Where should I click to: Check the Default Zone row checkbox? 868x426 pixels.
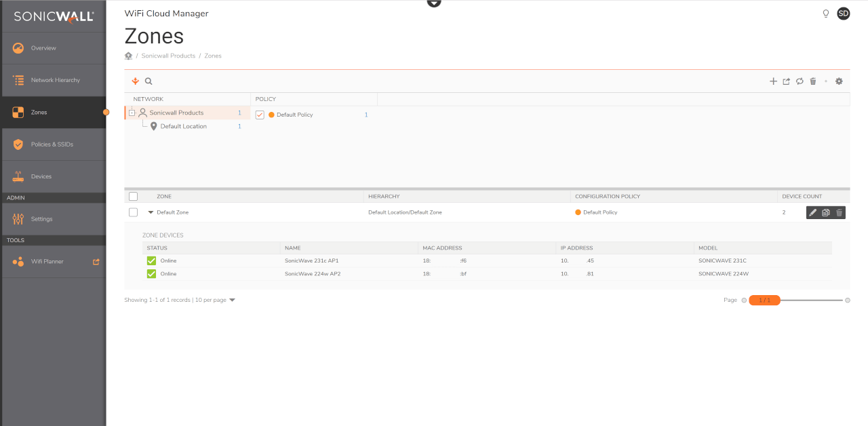[133, 212]
